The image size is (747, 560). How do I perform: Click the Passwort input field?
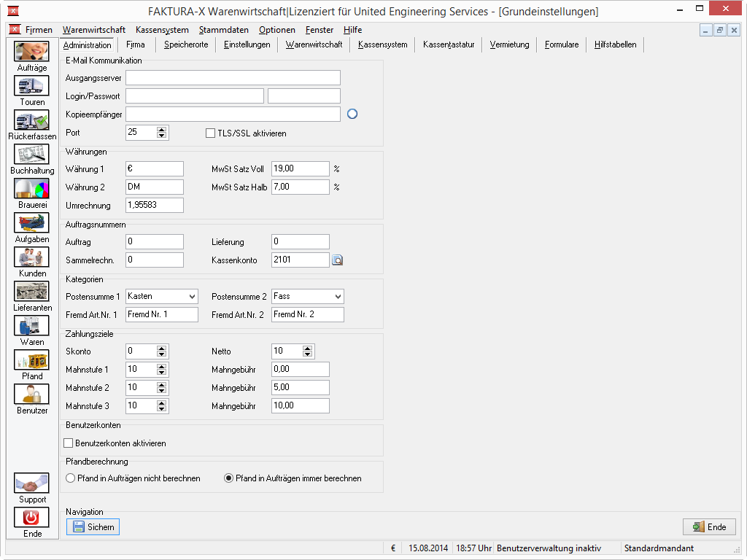(304, 96)
